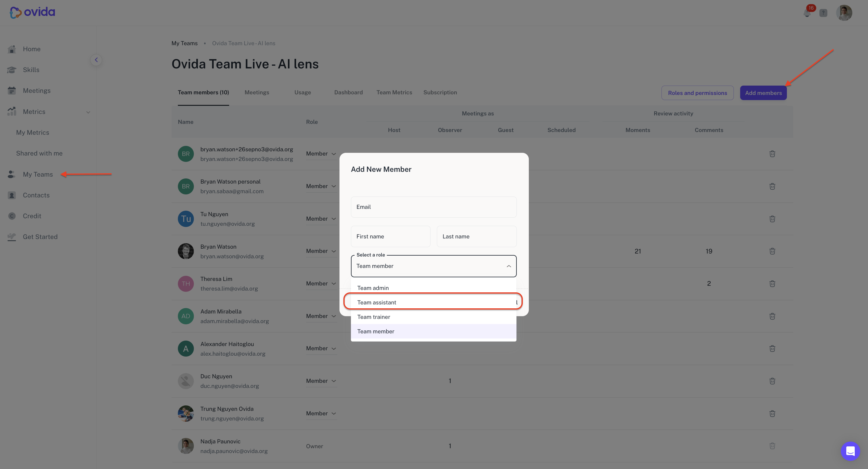Delete Trung Nguyen Ovida with trash icon
Viewport: 868px width, 469px height.
point(772,414)
